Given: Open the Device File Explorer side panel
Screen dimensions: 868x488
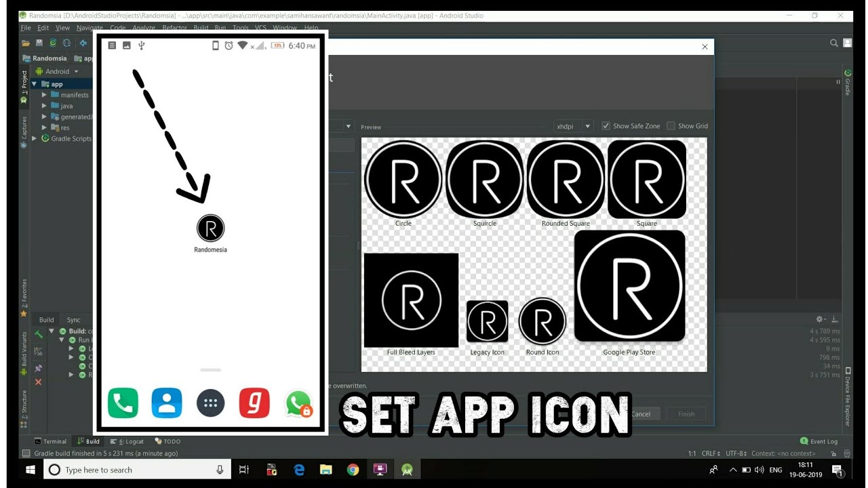Looking at the screenshot, I should (x=848, y=397).
